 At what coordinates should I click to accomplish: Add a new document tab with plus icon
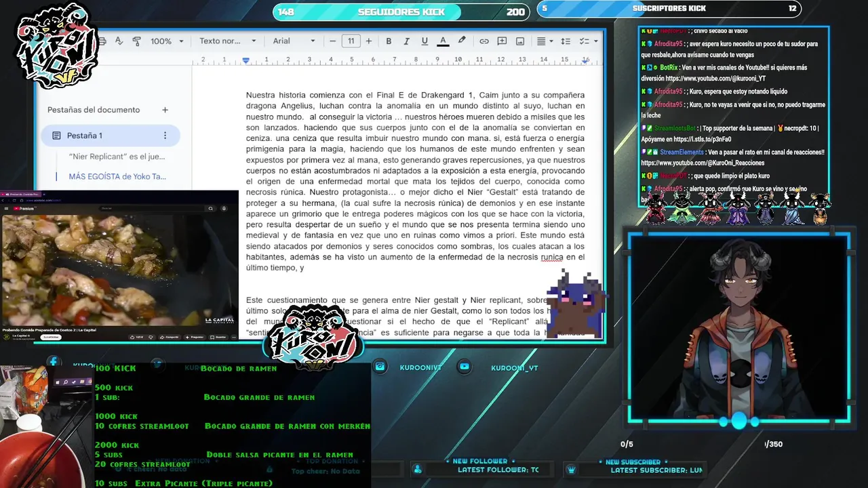(x=165, y=110)
